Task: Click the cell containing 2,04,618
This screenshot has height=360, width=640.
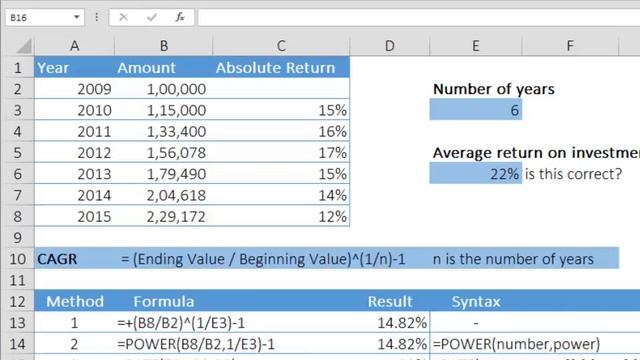Action: [x=164, y=195]
